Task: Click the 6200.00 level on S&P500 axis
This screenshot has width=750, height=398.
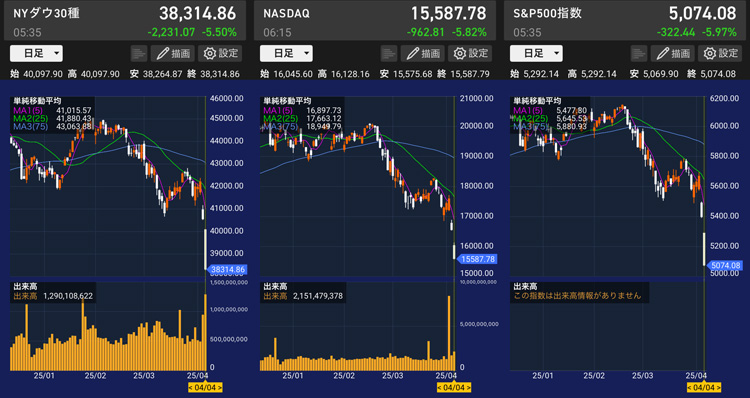Action: tap(725, 99)
